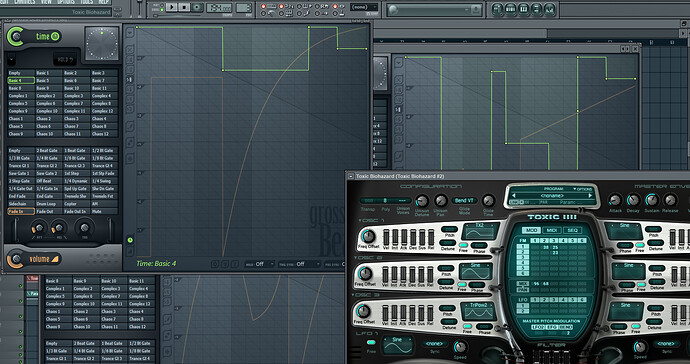
Task: Select the Basic 5 time preset
Action: 48,81
